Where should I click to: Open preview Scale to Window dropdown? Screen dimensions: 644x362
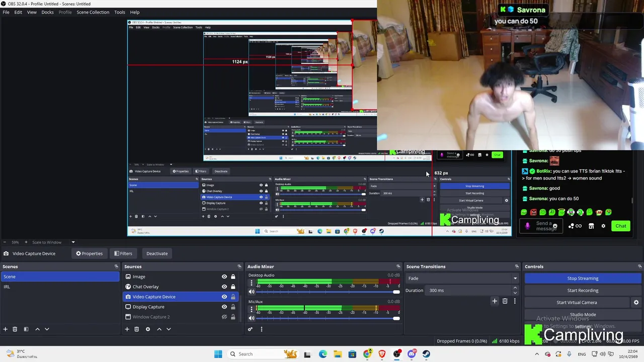pos(53,242)
